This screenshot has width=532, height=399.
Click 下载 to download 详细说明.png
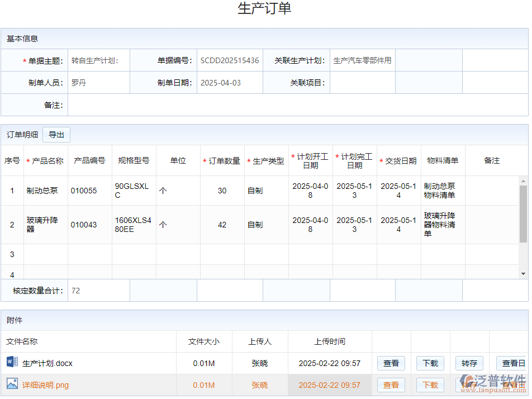(x=430, y=385)
